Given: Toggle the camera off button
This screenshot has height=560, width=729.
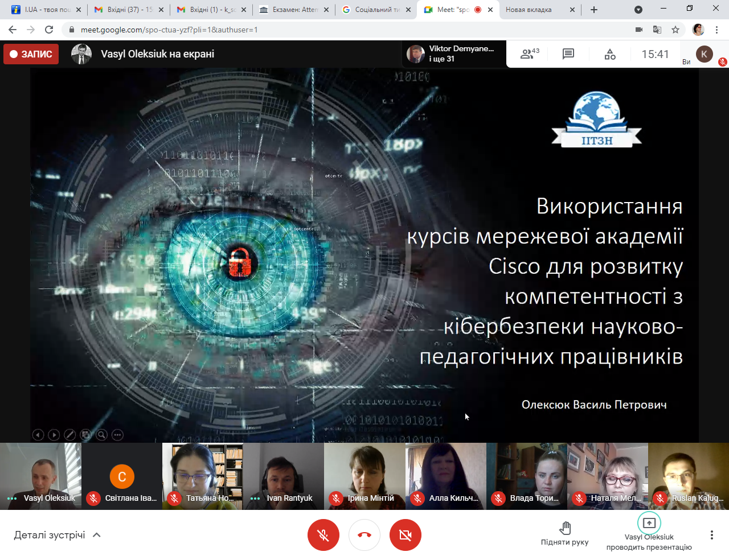Looking at the screenshot, I should pos(406,535).
